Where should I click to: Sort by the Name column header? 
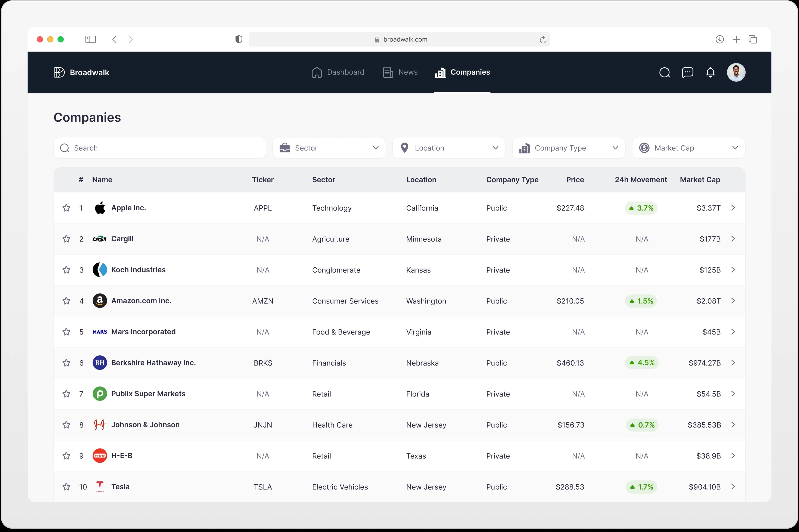(x=102, y=180)
